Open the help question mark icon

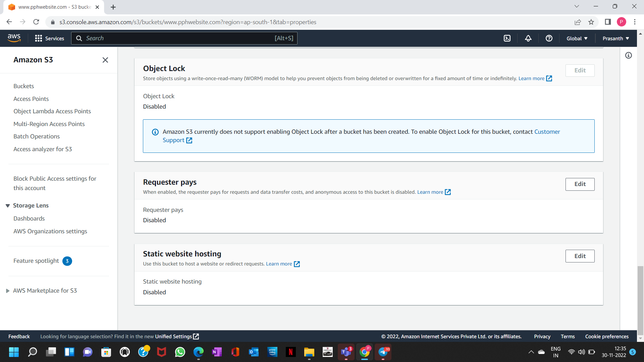tap(549, 38)
